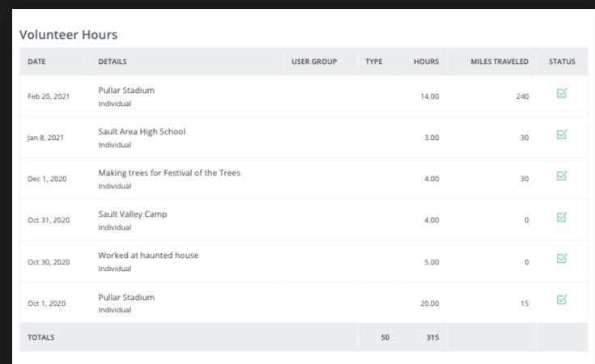
Task: Open the Worked at haunted house entry
Action: (148, 256)
